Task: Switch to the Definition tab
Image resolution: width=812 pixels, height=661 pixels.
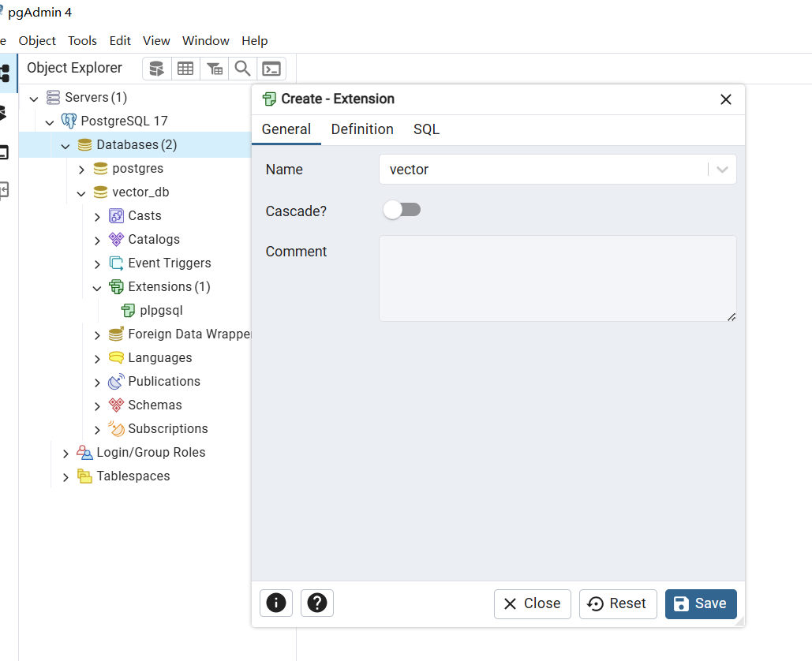Action: click(x=362, y=129)
